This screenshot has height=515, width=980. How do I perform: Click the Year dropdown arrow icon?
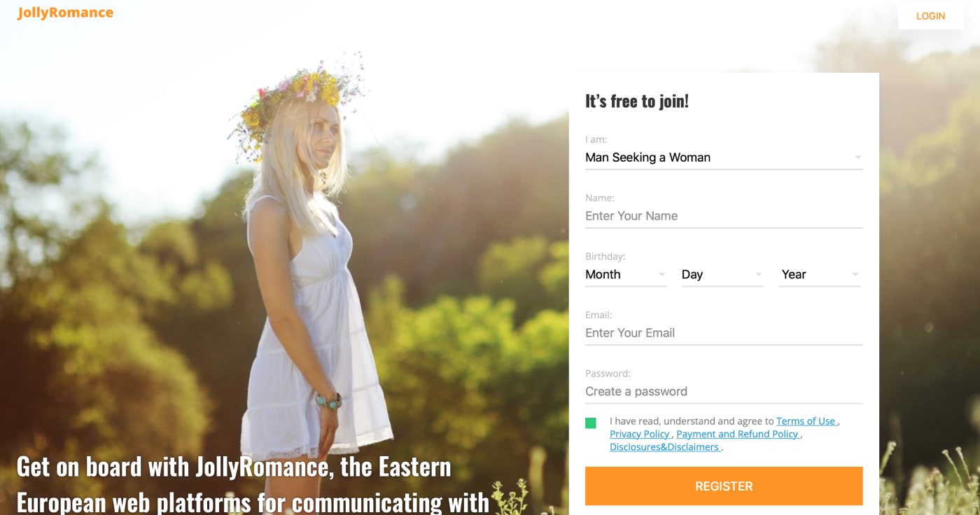click(855, 274)
